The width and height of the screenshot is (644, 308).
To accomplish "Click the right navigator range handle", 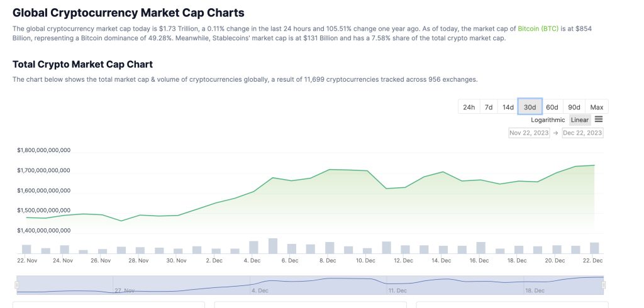I will pyautogui.click(x=603, y=285).
